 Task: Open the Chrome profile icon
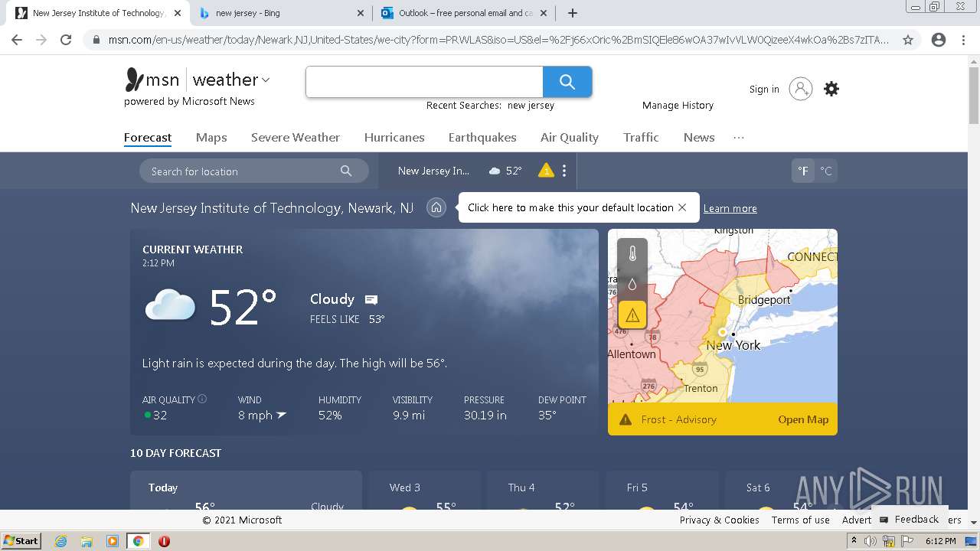[939, 40]
